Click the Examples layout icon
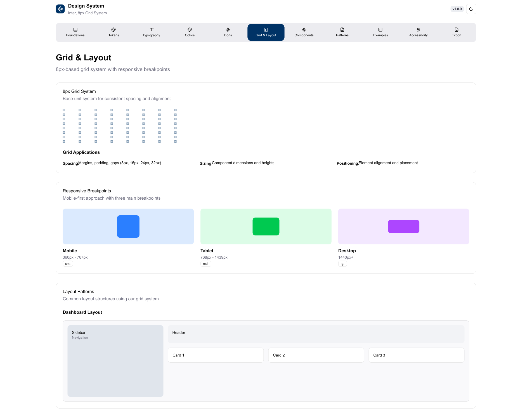The image size is (532, 413). pos(380,30)
